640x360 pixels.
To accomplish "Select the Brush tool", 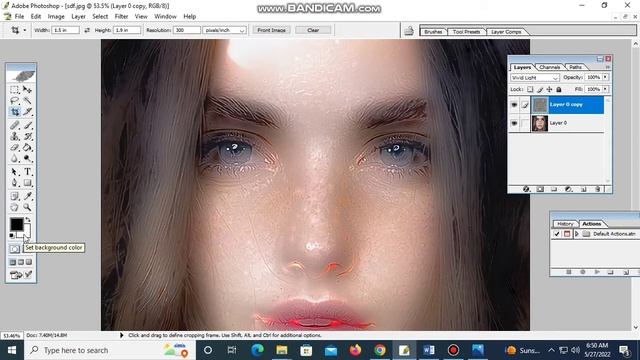I will pyautogui.click(x=27, y=125).
